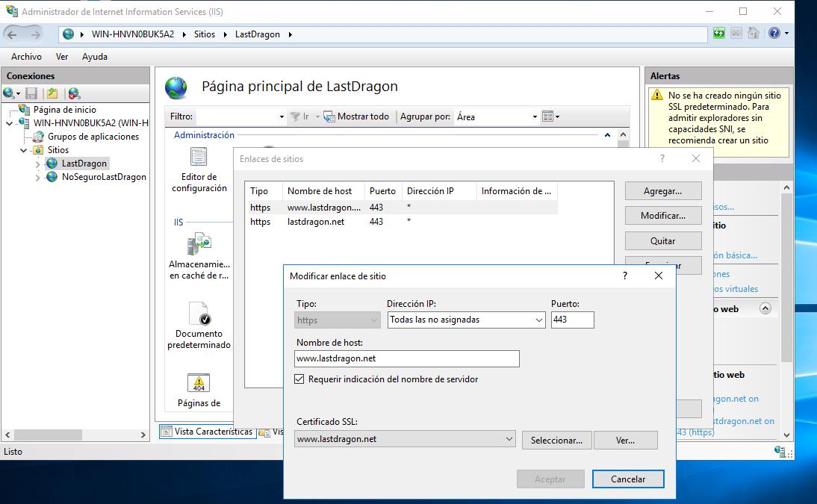Click the Cancelar button

[627, 479]
